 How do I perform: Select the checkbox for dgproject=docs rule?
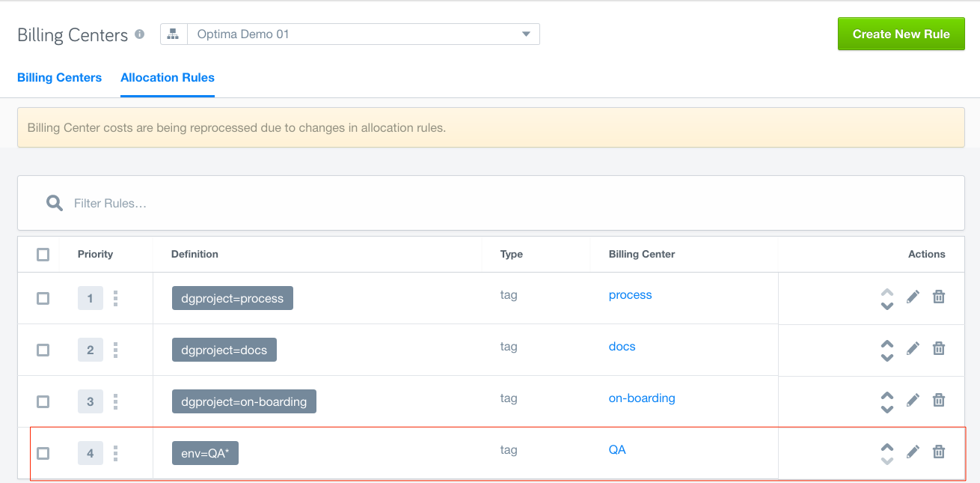click(x=43, y=350)
